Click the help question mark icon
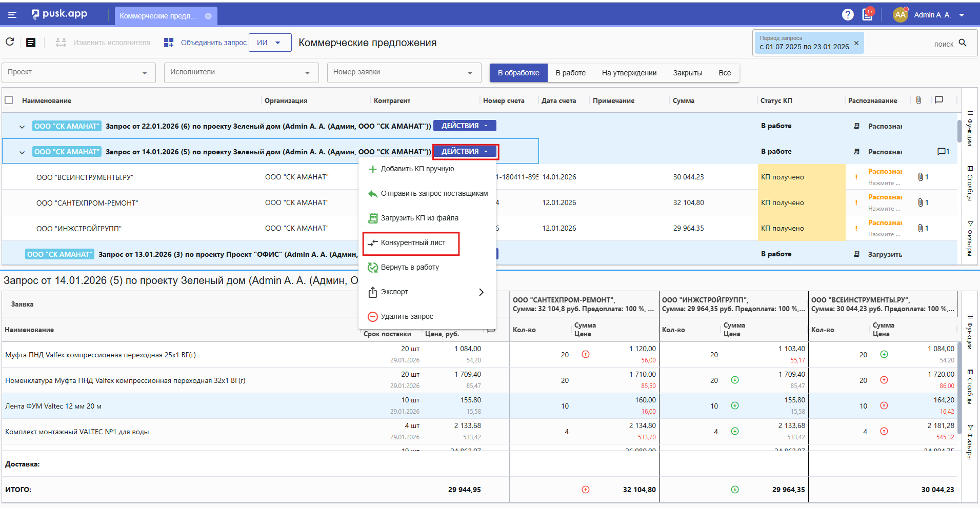980x508 pixels. pyautogui.click(x=848, y=15)
